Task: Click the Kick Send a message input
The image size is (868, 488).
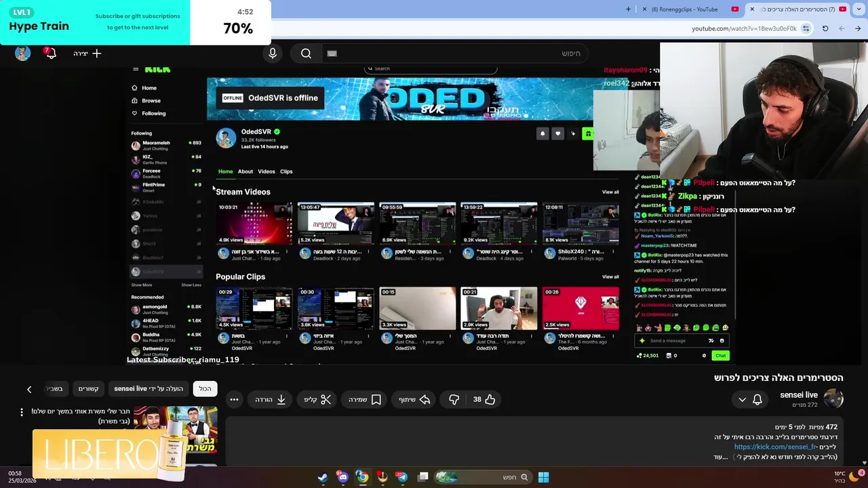Action: 682,341
